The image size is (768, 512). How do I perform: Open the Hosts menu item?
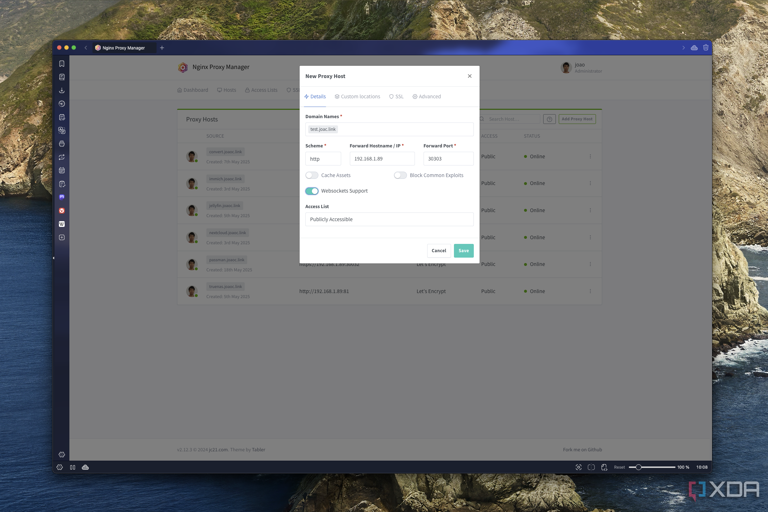[226, 90]
